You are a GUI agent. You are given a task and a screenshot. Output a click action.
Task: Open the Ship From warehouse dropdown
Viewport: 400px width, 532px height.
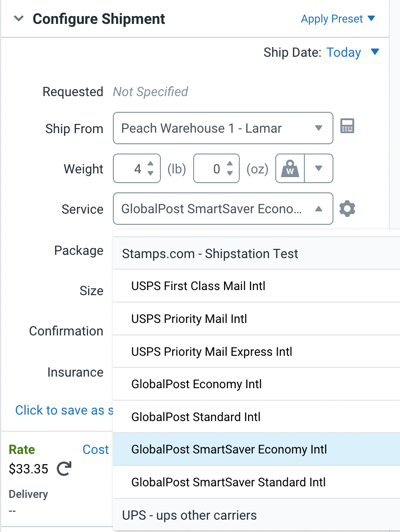[223, 128]
